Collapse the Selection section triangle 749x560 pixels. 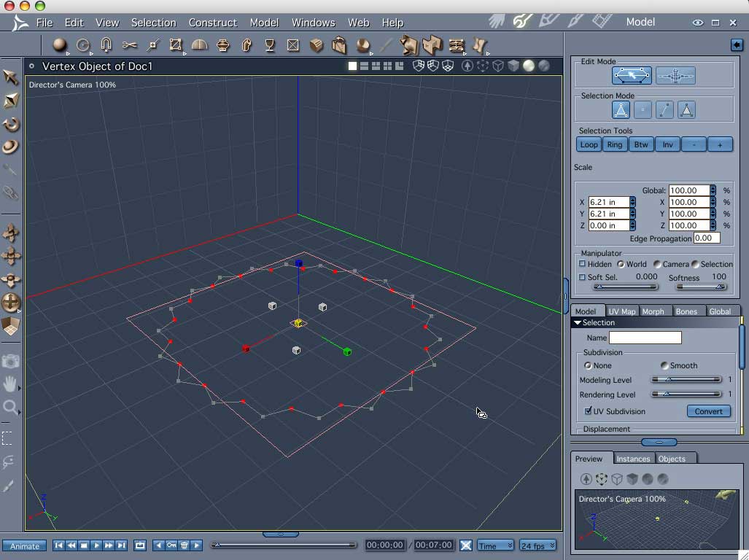pos(578,323)
